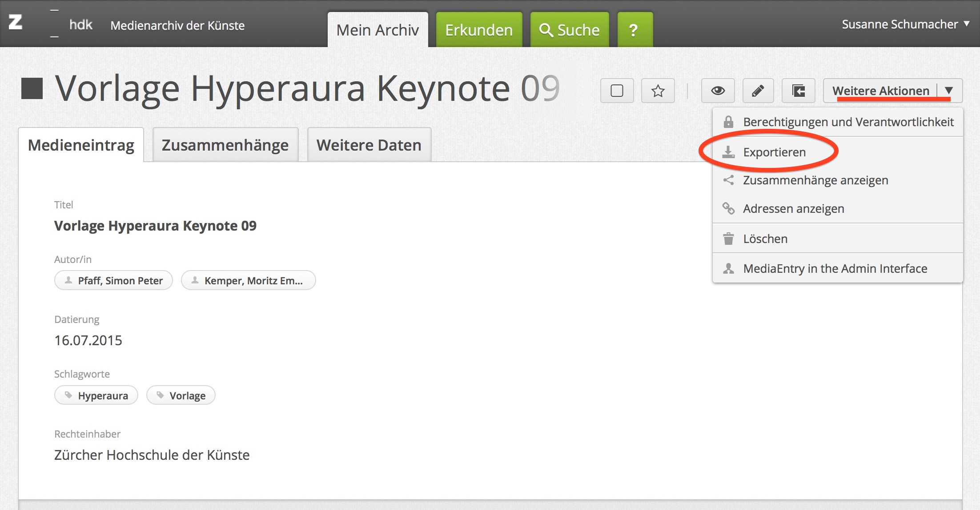Screen dimensions: 980x510
Task: Click the add-to-set folder icon
Action: click(x=799, y=91)
